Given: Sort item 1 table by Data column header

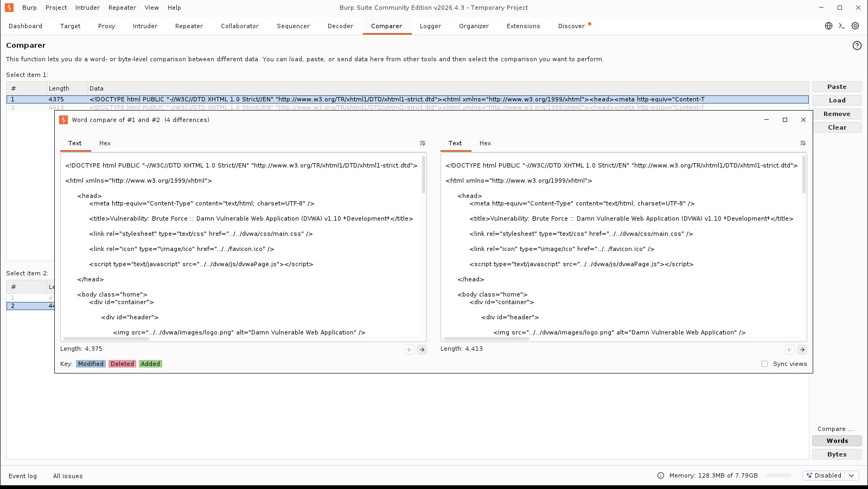Looking at the screenshot, I should click(448, 88).
